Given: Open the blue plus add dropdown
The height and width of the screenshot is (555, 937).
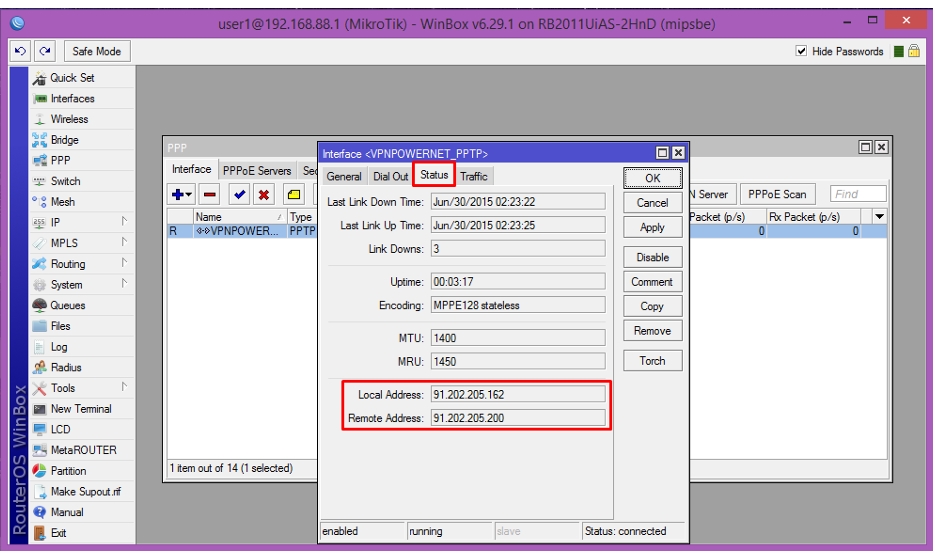Looking at the screenshot, I should pyautogui.click(x=182, y=194).
